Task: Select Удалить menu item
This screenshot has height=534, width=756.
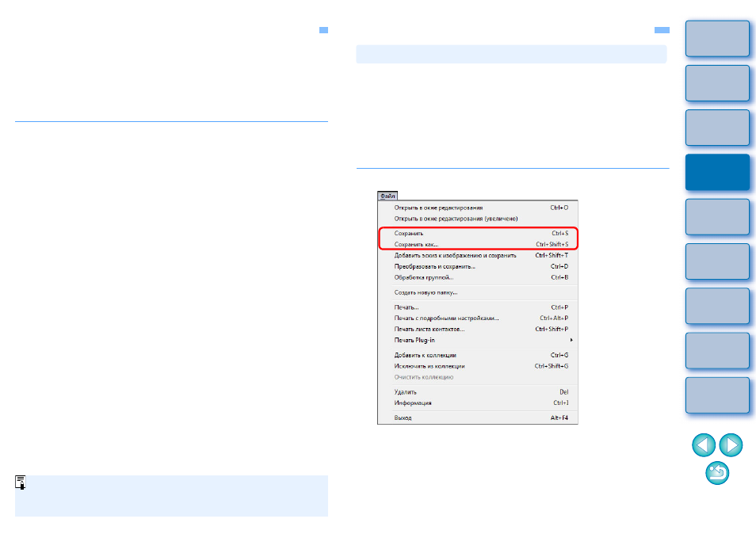Action: click(477, 392)
